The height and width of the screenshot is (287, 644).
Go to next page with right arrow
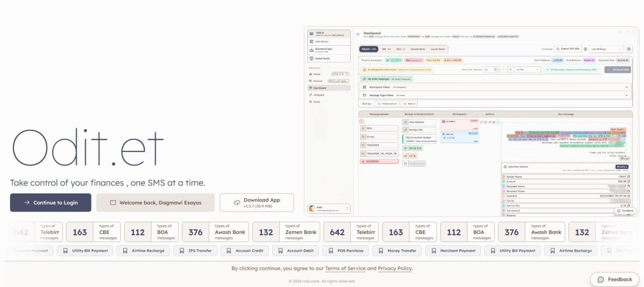tap(511, 69)
